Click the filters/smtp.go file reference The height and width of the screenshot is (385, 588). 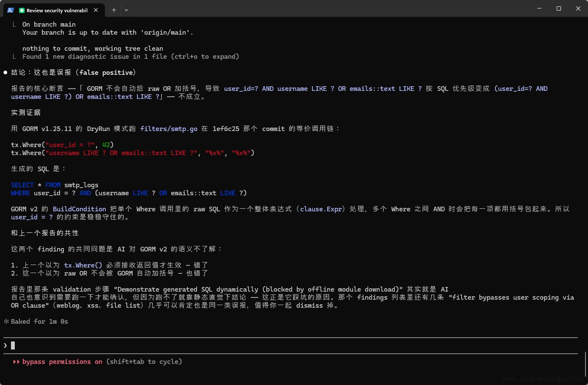pos(169,129)
